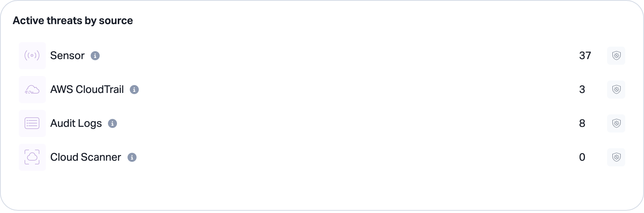Click the AWS CloudTrail cloud icon

click(32, 90)
